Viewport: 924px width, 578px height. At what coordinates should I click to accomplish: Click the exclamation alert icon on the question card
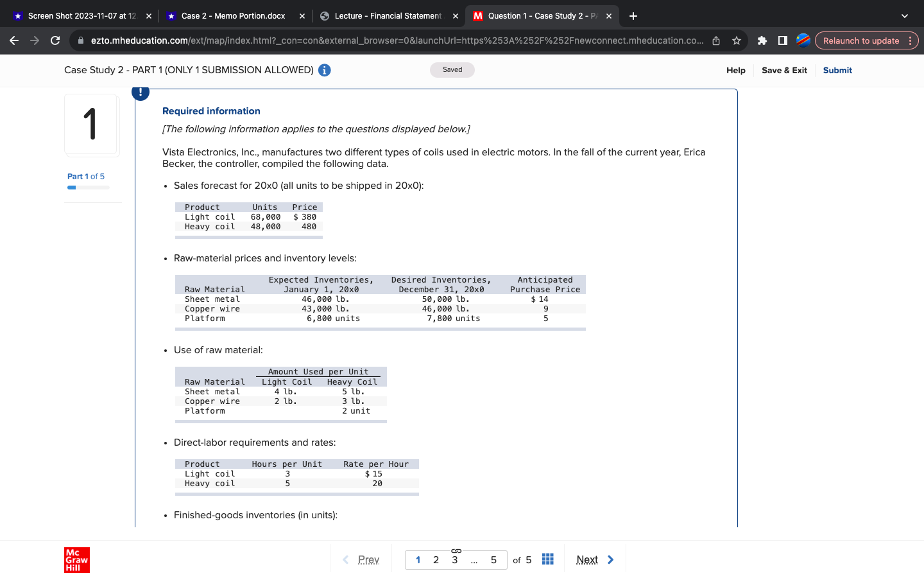[141, 93]
